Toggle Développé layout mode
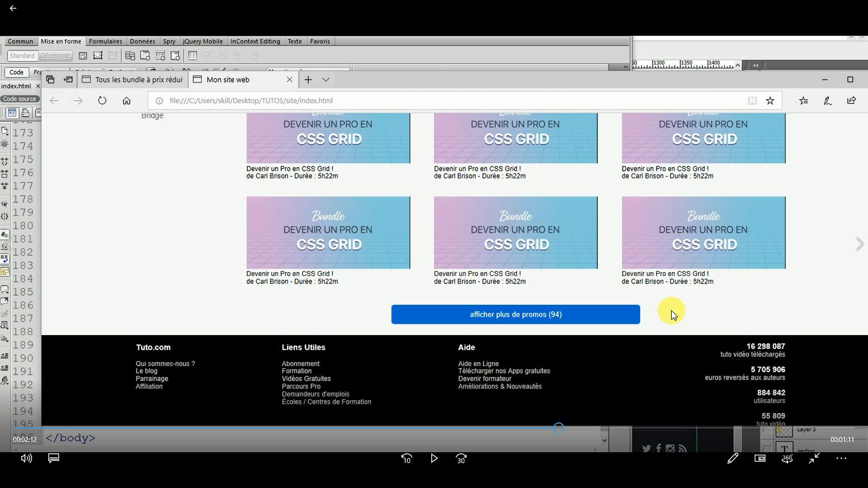 (55, 56)
